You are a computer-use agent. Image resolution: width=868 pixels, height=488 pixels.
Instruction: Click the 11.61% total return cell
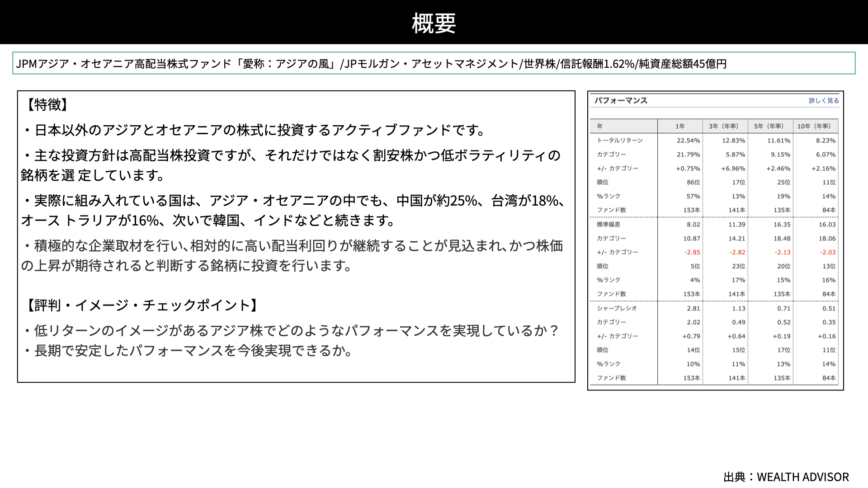click(x=778, y=141)
